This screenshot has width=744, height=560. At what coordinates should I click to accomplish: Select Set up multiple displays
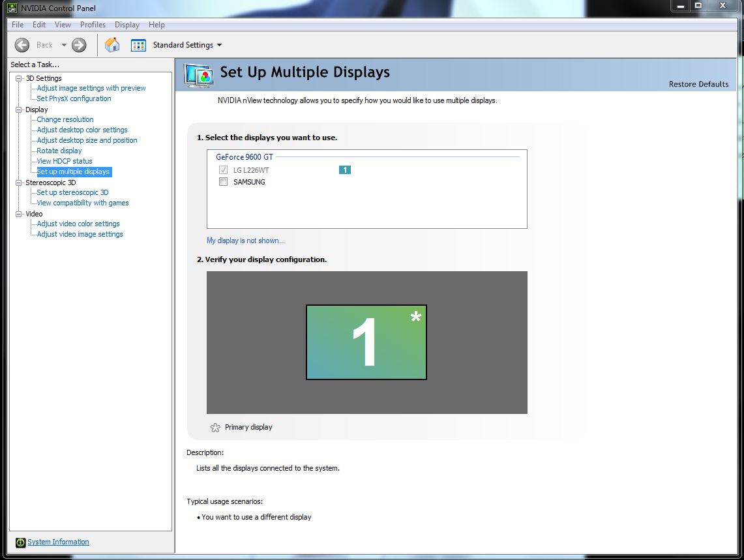pos(73,172)
